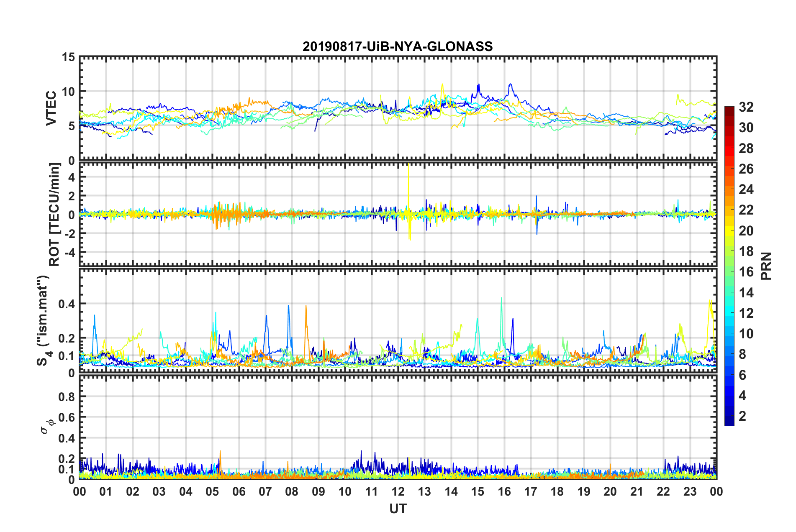The image size is (796, 532).
Task: Click the UT x-axis label
Action: [x=398, y=509]
